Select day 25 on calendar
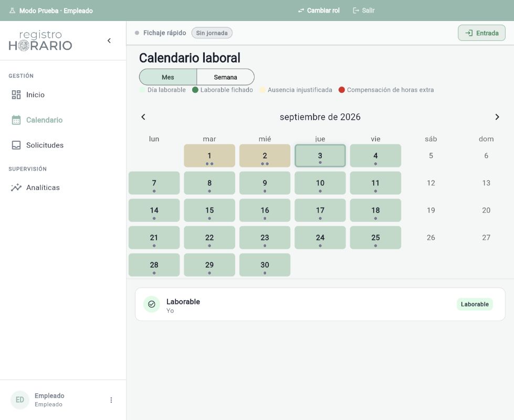The image size is (514, 420). [x=376, y=237]
